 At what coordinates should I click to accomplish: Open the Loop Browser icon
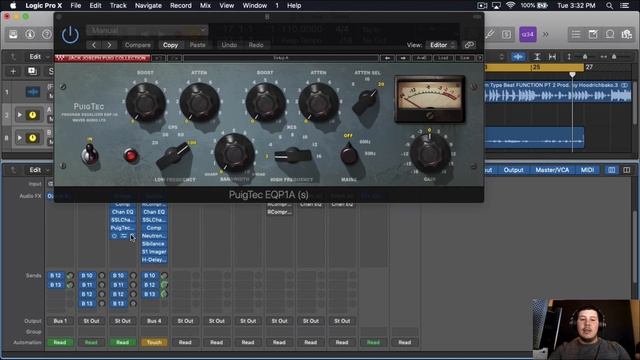click(x=610, y=35)
